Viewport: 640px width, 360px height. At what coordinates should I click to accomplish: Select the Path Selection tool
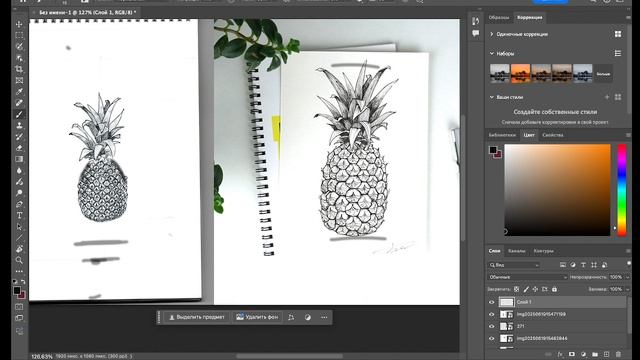(x=19, y=227)
